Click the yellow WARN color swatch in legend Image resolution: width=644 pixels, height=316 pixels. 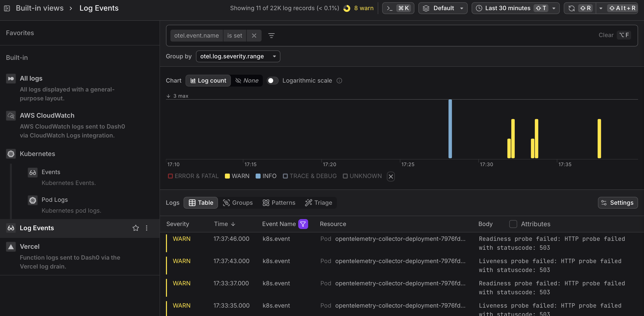(227, 176)
